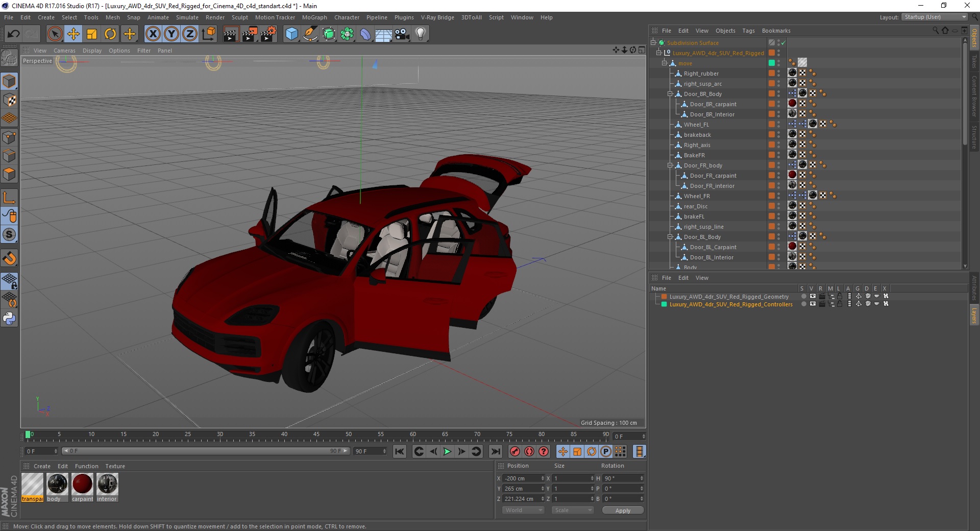This screenshot has width=980, height=531.
Task: Go to end of animation
Action: [495, 451]
